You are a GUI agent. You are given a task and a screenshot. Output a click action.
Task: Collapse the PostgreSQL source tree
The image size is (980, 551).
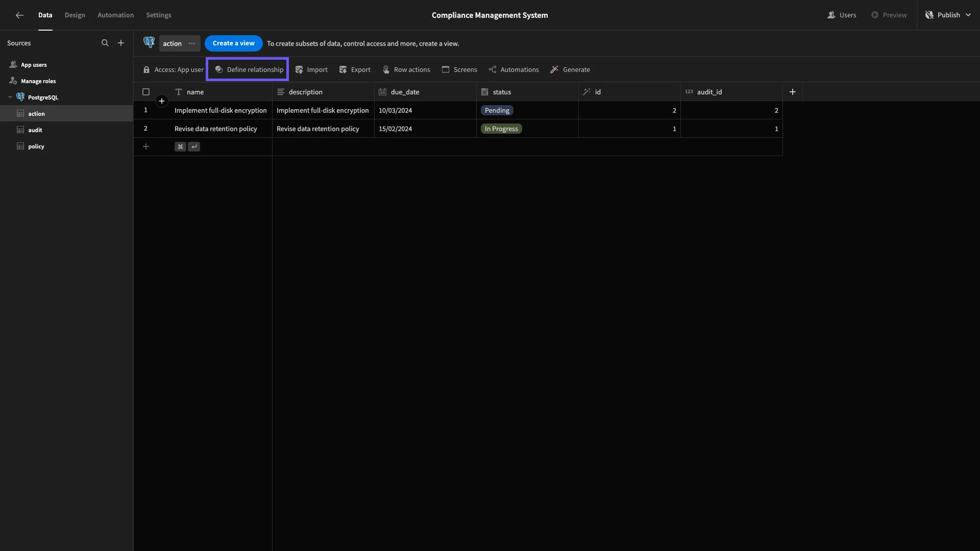[x=10, y=97]
